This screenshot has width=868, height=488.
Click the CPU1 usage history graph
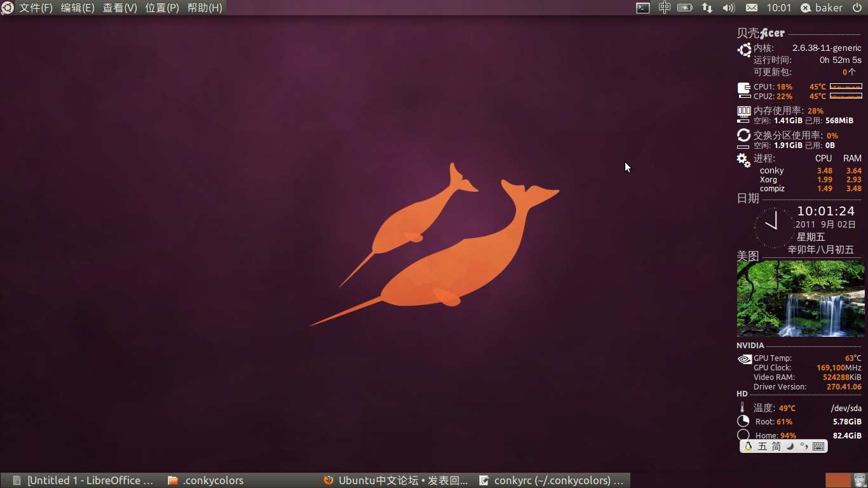click(846, 86)
